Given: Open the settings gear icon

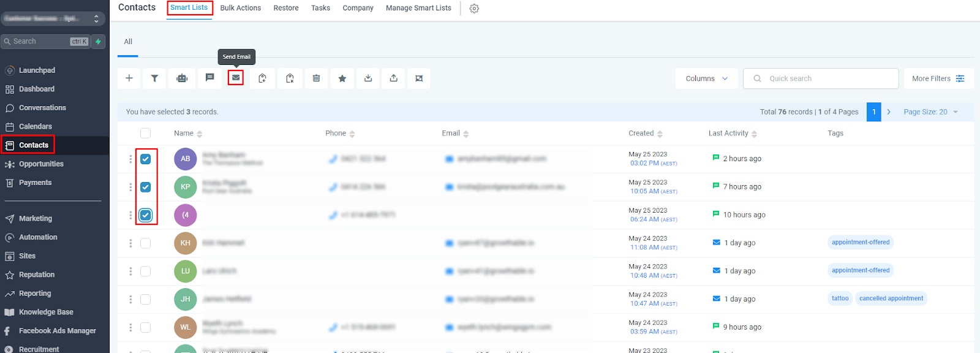Looking at the screenshot, I should (474, 9).
